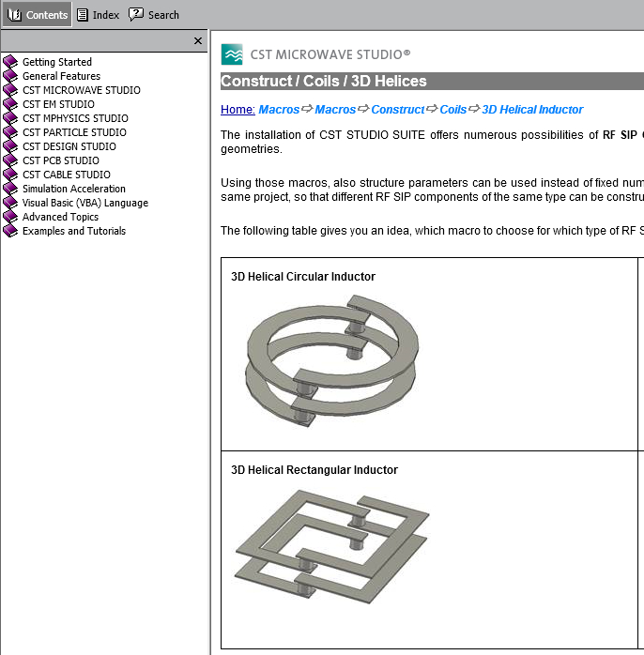Screen dimensions: 644x655
Task: Select CST DESIGN STUDIO in the contents tree
Action: tap(69, 146)
